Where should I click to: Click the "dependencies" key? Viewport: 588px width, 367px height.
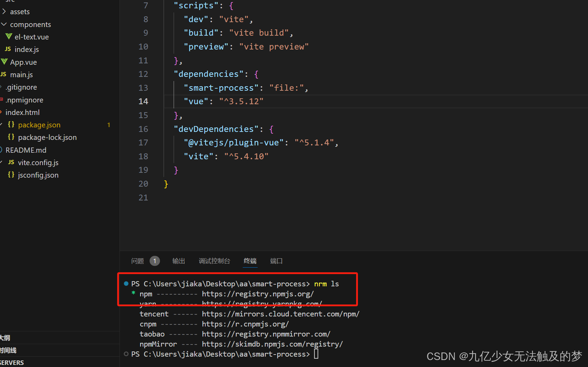(x=209, y=74)
